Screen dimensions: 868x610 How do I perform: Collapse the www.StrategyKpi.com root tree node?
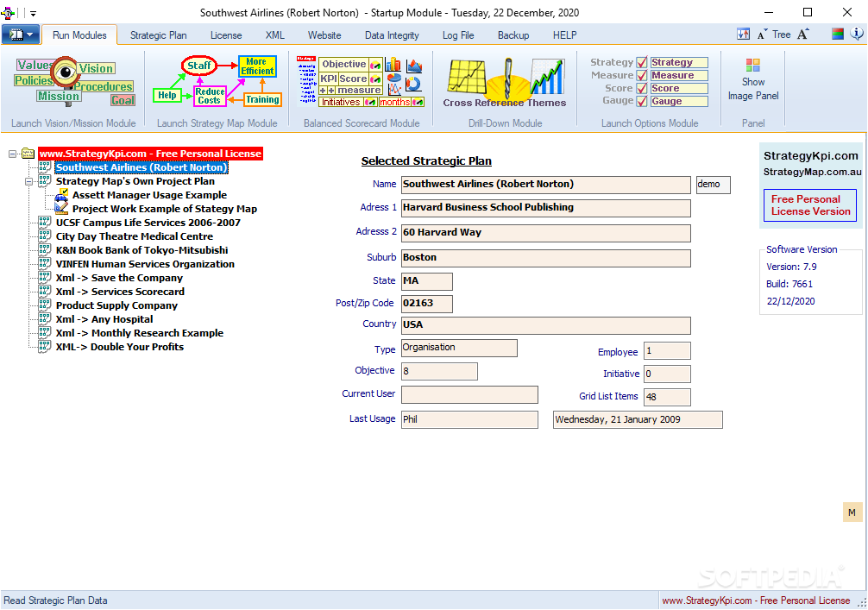pos(12,154)
